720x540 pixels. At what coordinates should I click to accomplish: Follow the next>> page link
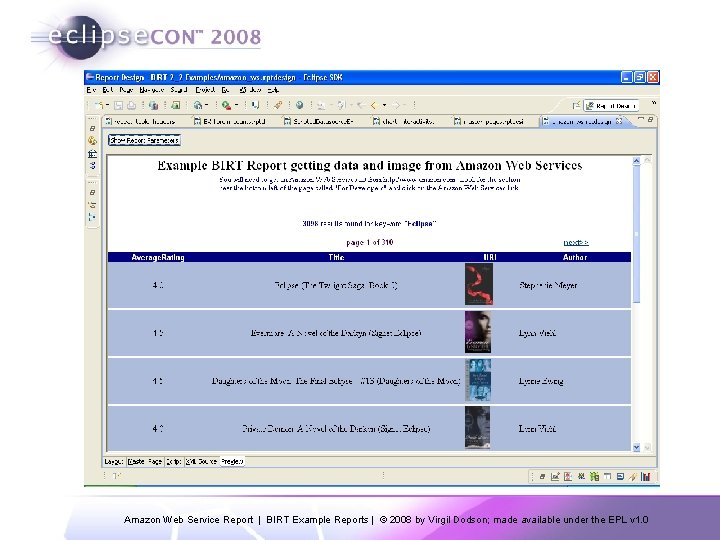coord(576,242)
